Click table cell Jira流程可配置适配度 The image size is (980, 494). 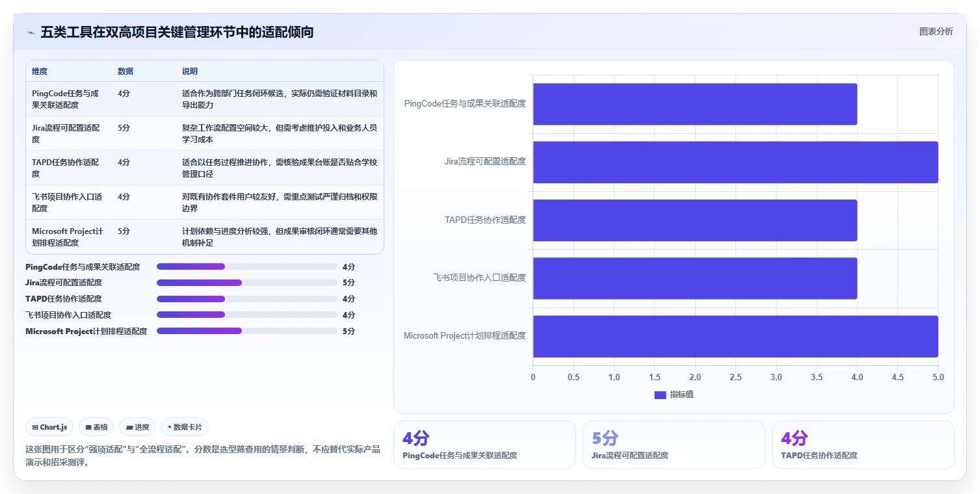[68, 133]
